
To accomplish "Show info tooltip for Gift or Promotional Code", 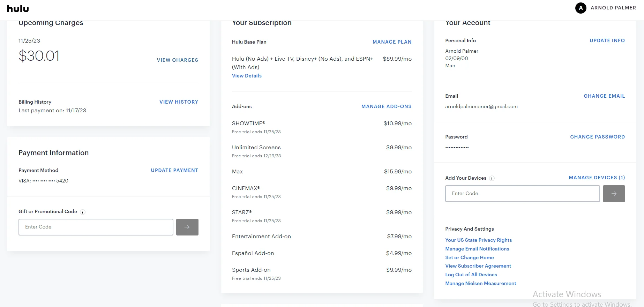I will click(x=83, y=212).
